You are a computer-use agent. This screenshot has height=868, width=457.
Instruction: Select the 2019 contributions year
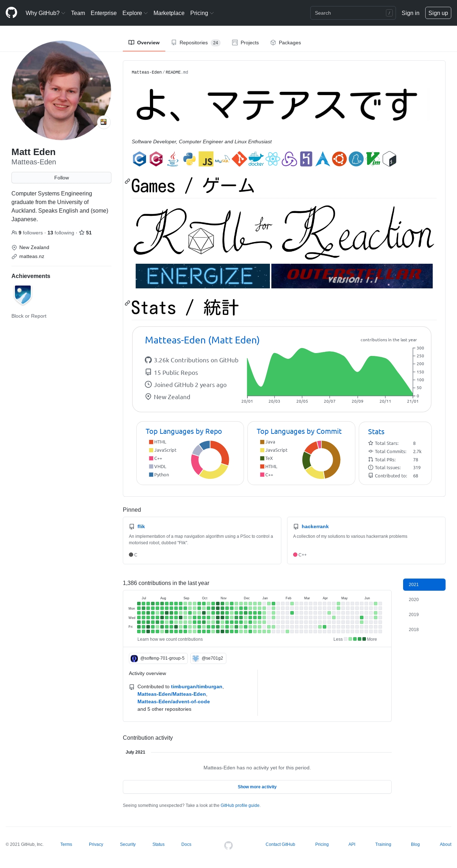pos(424,615)
